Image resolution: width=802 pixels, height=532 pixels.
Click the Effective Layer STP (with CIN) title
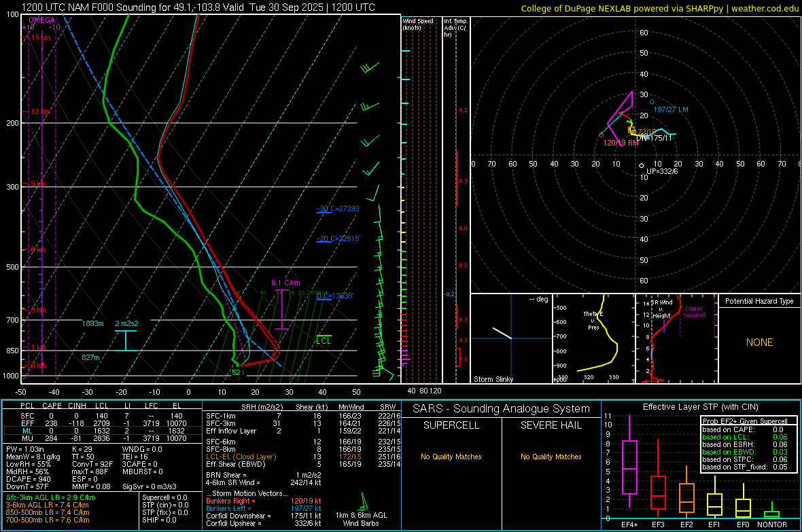coord(700,407)
